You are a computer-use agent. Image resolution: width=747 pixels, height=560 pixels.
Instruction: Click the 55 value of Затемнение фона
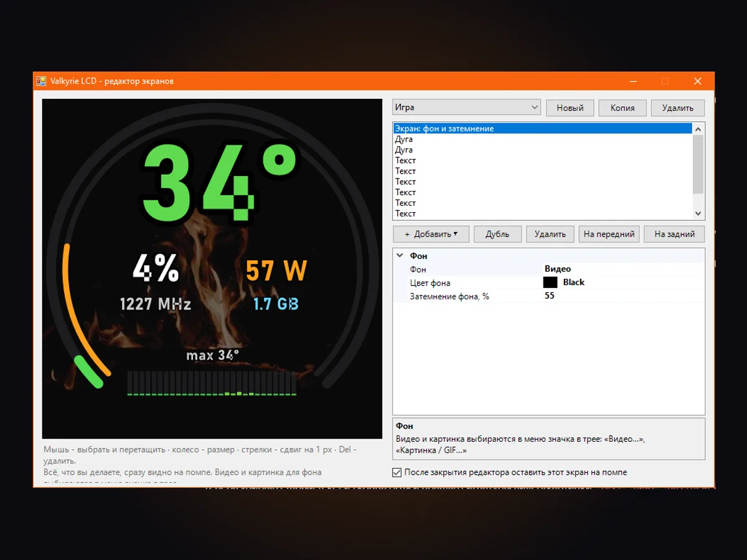pyautogui.click(x=550, y=296)
